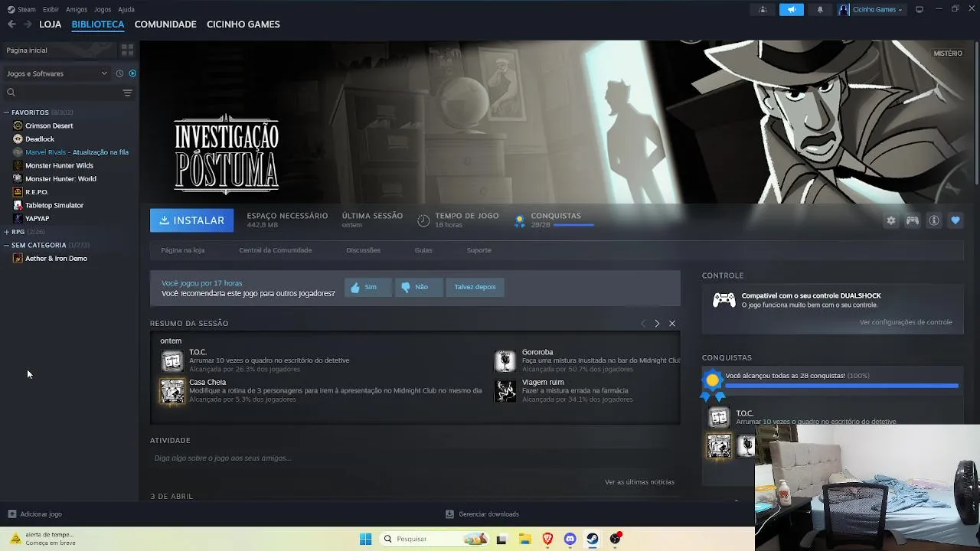Open Viagem ruim achievement icon

pos(505,391)
